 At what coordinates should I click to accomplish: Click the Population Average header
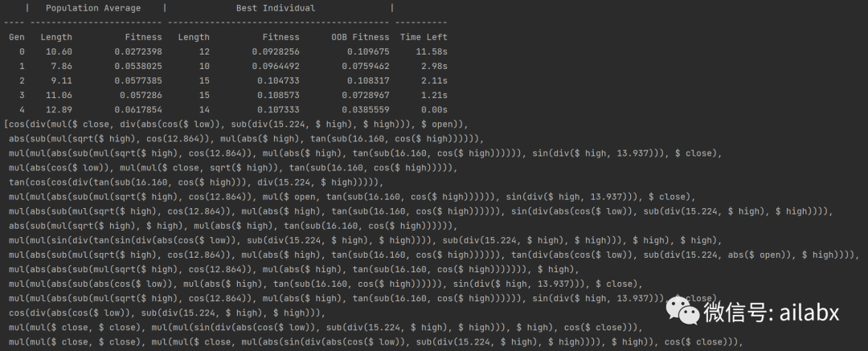pos(93,8)
